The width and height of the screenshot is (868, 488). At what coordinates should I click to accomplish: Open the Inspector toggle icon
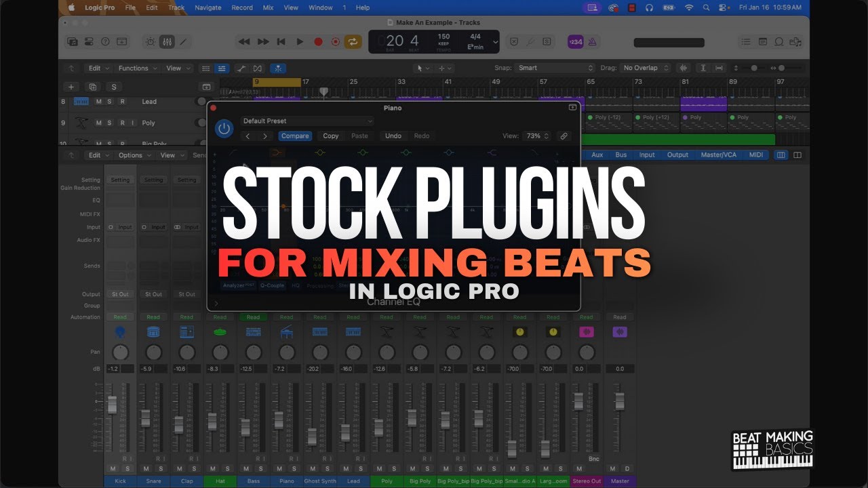(89, 41)
